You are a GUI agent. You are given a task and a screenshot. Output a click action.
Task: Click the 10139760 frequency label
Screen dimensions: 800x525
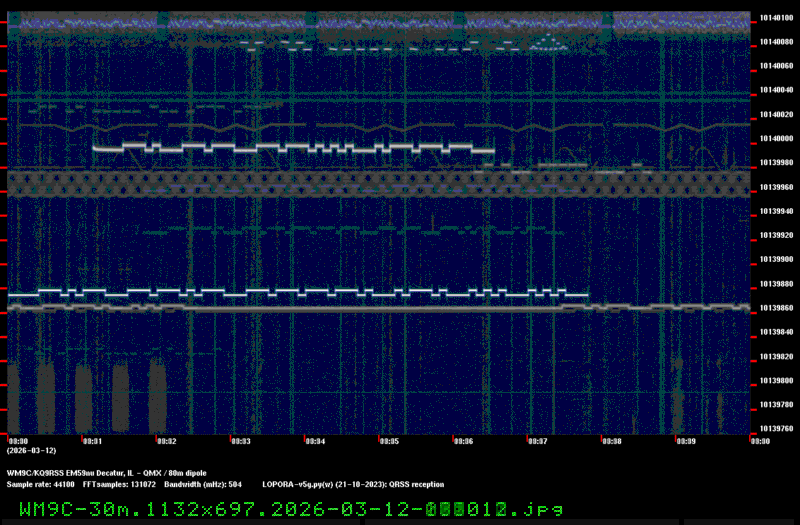pos(776,429)
